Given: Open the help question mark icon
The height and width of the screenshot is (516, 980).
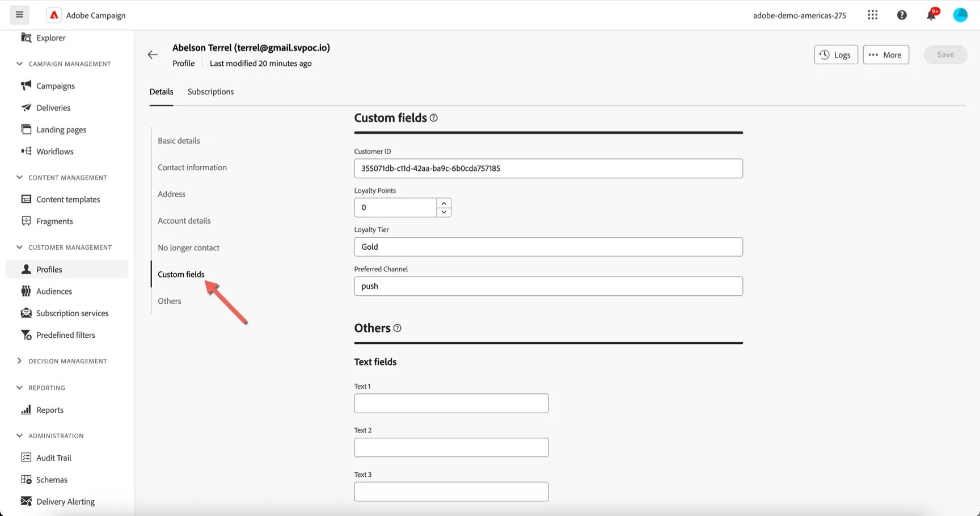Looking at the screenshot, I should pos(902,15).
